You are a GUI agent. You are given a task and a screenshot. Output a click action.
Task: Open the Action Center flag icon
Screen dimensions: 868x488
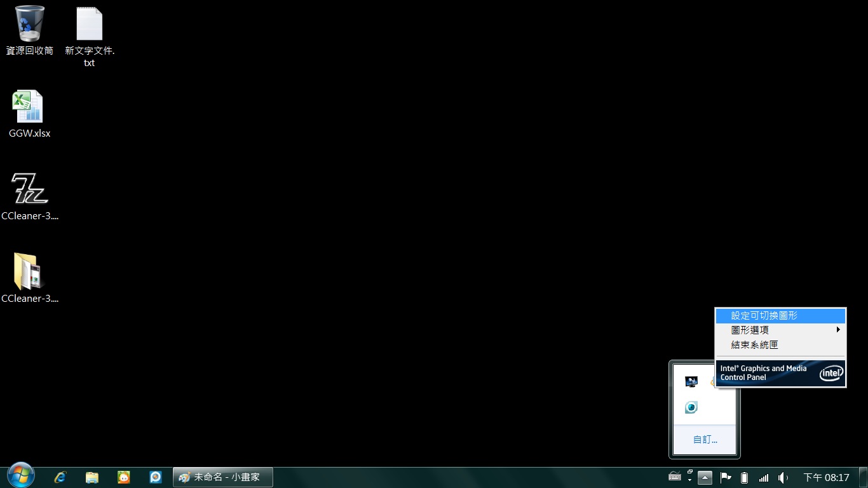pyautogui.click(x=725, y=477)
